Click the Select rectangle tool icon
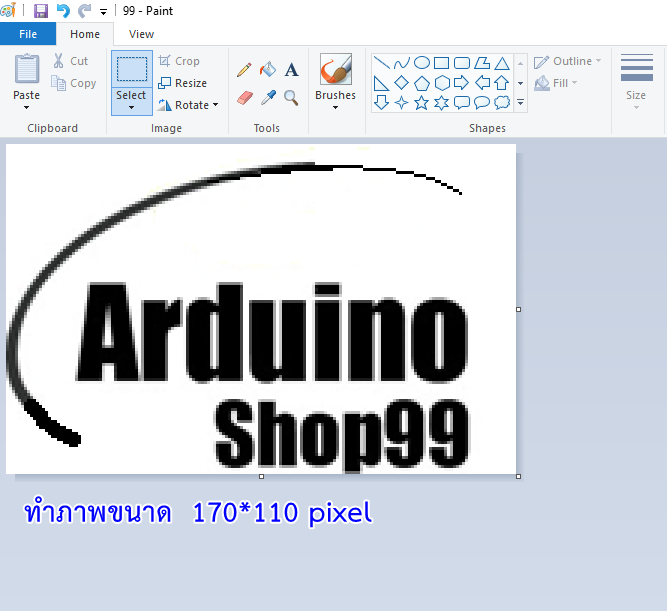This screenshot has height=611, width=667. tap(132, 69)
